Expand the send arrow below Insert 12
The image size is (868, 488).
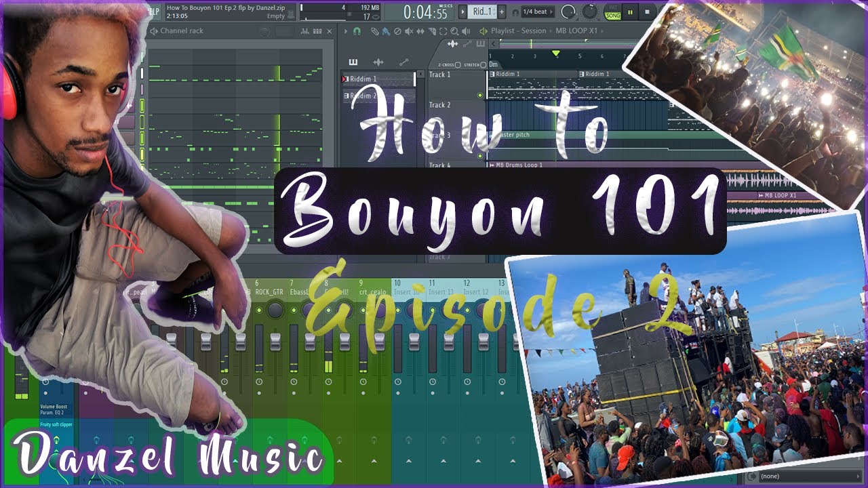(x=477, y=461)
